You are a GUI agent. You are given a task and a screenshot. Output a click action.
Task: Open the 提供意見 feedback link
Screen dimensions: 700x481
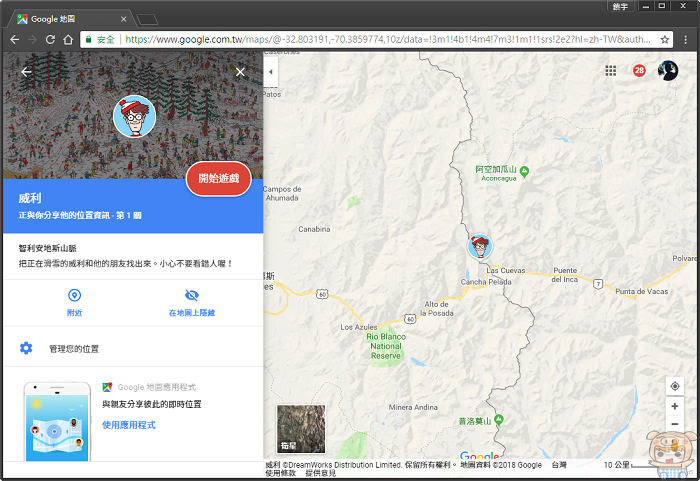pyautogui.click(x=320, y=473)
